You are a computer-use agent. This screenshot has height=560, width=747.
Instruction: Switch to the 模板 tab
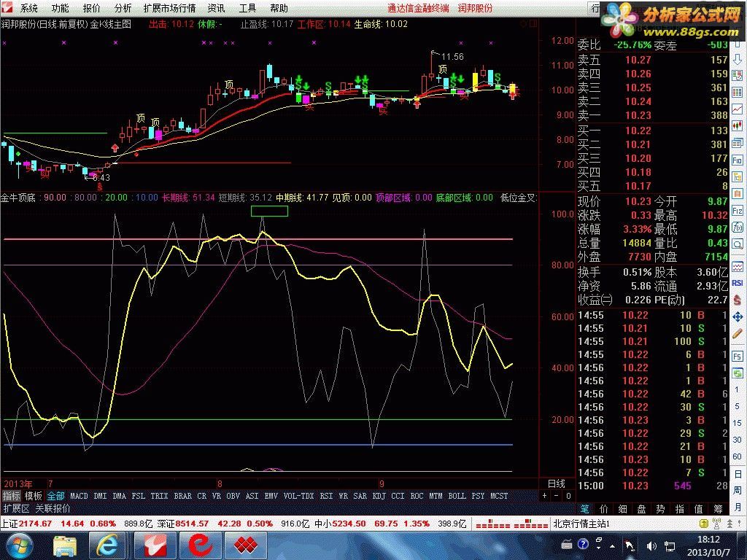click(x=34, y=496)
